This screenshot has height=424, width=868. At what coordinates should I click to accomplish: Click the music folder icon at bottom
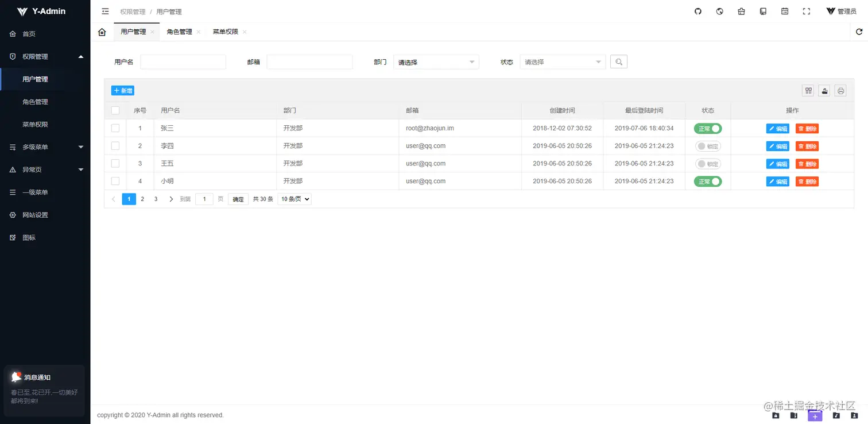[x=836, y=415]
